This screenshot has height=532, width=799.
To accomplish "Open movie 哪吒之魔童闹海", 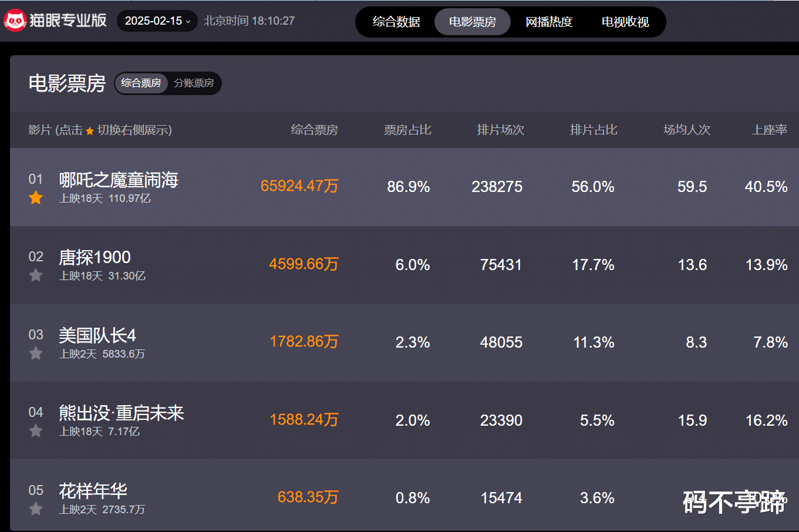I will click(x=119, y=180).
